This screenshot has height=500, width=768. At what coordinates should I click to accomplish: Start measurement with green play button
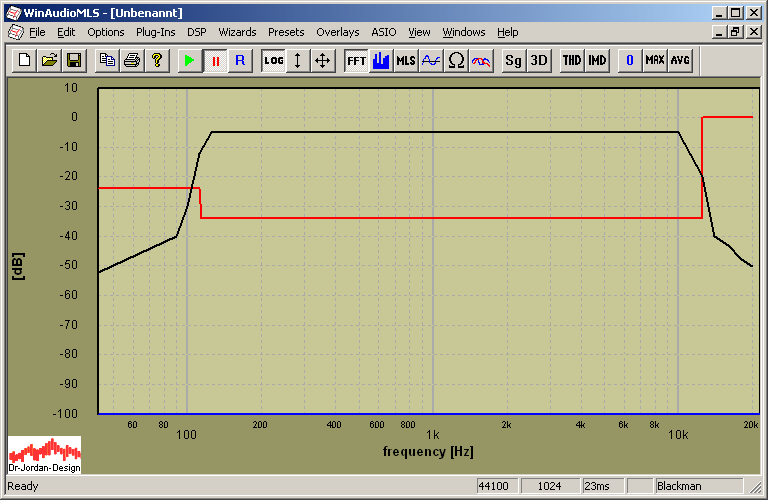(x=189, y=60)
